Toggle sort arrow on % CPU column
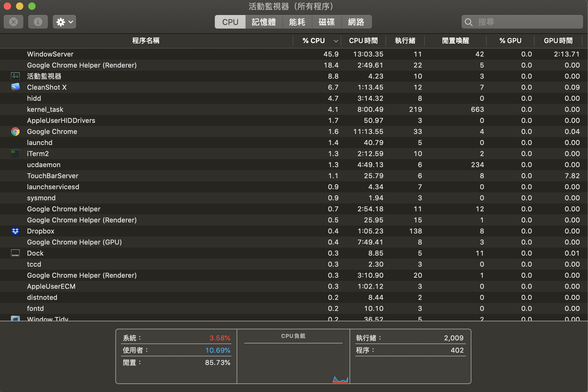This screenshot has width=588, height=392. (336, 41)
